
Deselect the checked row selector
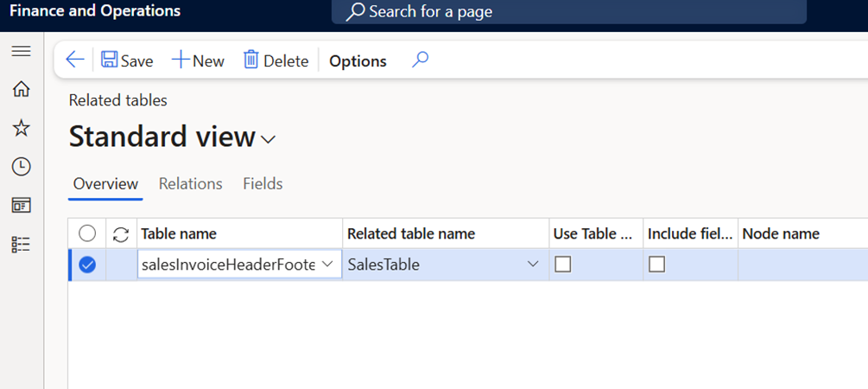point(87,265)
